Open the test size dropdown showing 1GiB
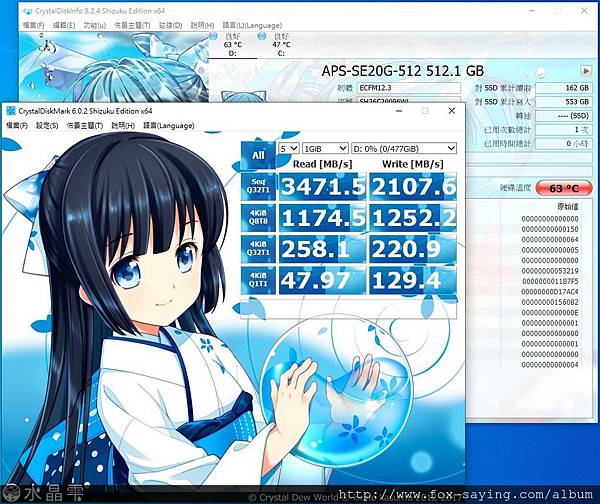 point(325,148)
